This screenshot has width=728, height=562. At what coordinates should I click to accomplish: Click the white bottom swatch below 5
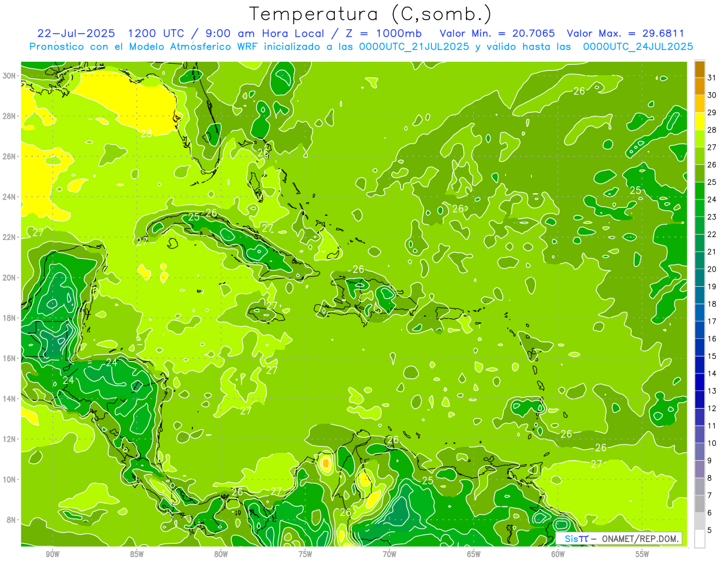699,539
